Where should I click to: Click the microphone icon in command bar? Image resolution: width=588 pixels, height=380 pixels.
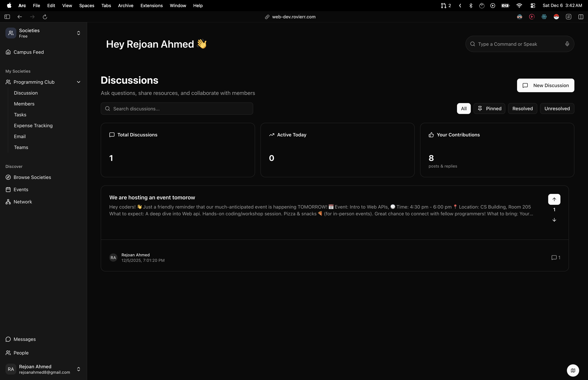[567, 44]
